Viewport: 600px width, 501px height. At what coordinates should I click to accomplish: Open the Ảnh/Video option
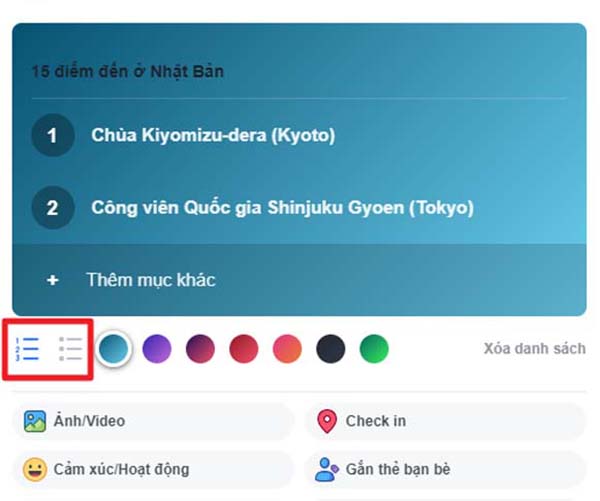(153, 421)
